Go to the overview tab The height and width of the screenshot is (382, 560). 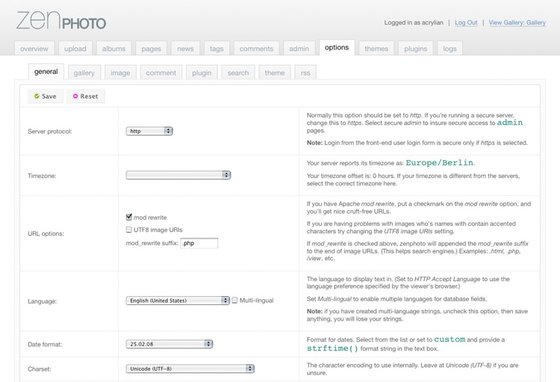(34, 49)
